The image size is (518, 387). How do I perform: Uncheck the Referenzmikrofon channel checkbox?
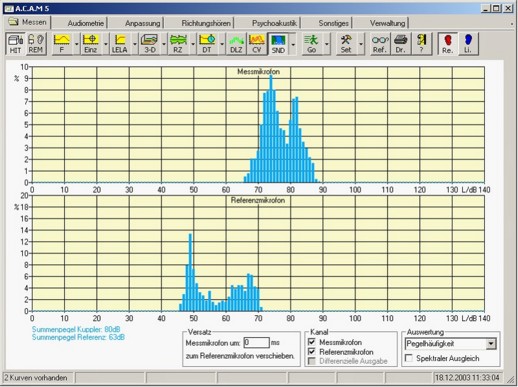pyautogui.click(x=312, y=351)
